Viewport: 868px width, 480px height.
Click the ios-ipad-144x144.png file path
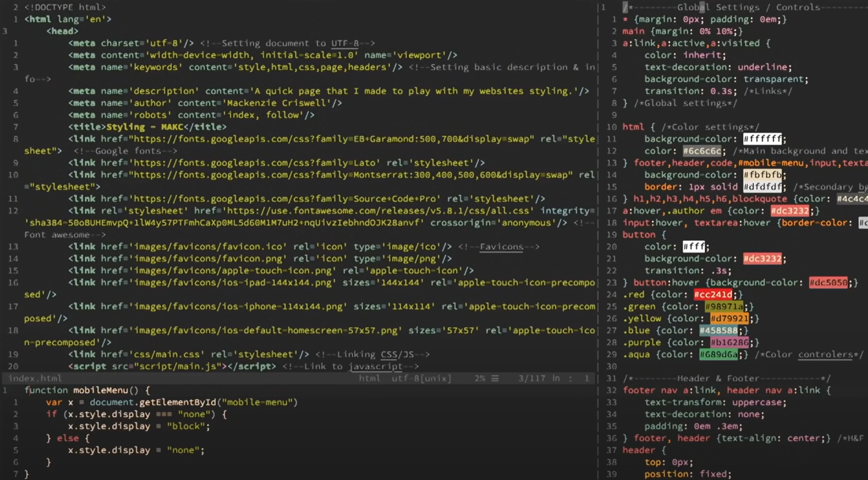point(232,282)
